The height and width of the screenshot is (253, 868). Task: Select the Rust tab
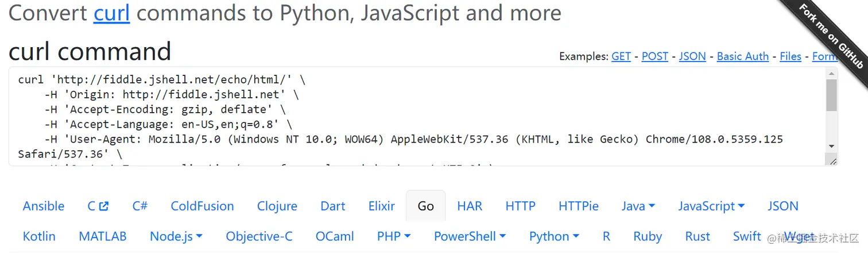coord(697,236)
